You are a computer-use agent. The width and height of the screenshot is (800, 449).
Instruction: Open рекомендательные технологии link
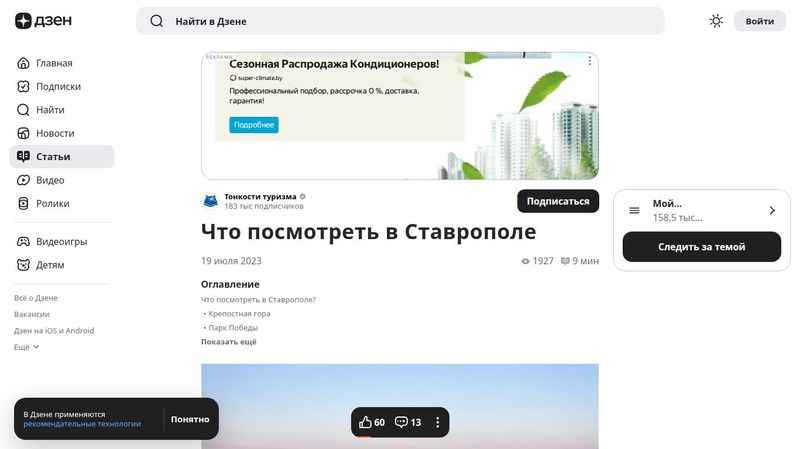coord(82,424)
